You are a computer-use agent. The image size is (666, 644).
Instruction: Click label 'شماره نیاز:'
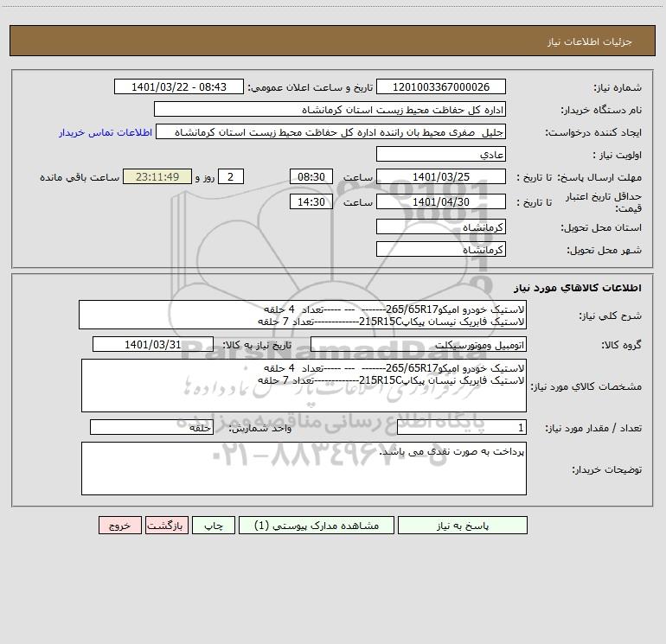pos(618,88)
